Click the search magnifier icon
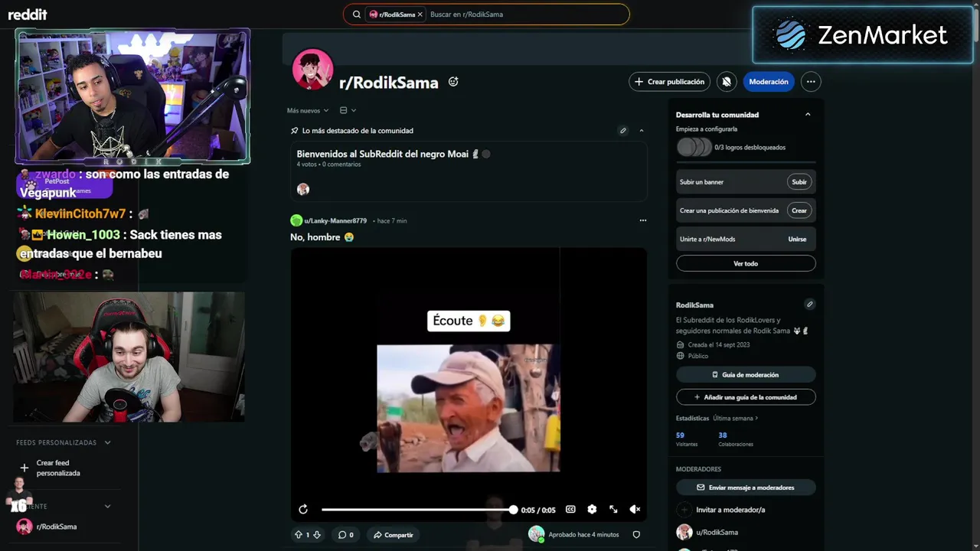980x551 pixels. coord(357,15)
